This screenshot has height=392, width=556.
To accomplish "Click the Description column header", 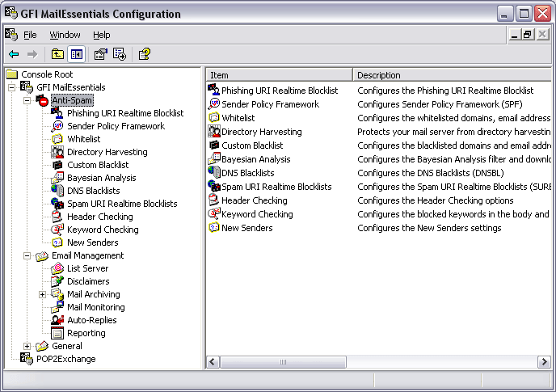I will [453, 75].
